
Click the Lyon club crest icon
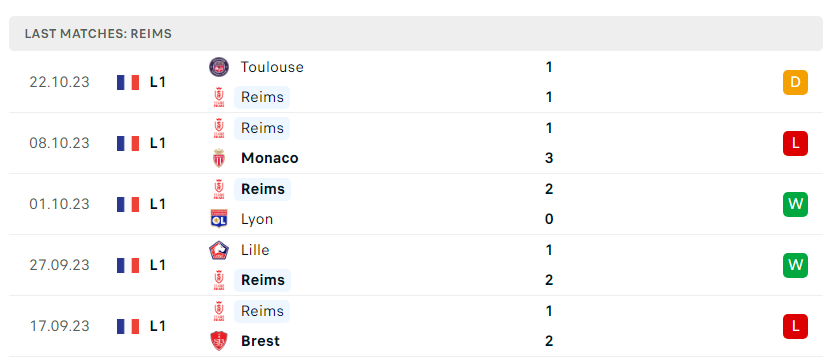pos(219,219)
